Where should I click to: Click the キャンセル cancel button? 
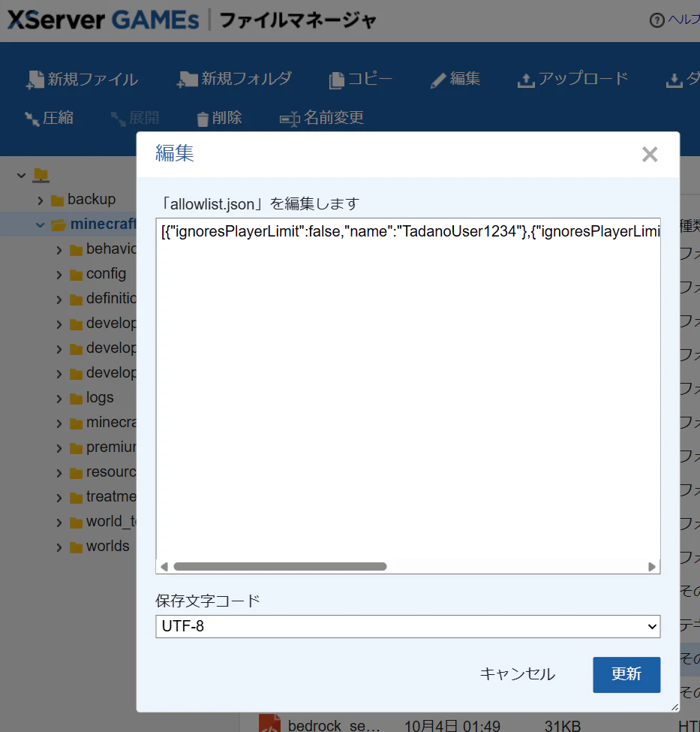[518, 674]
